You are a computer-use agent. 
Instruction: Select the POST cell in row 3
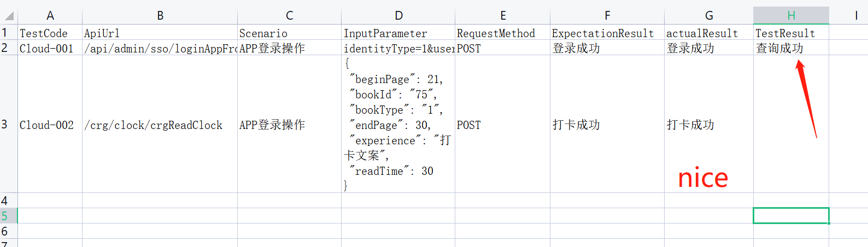click(x=503, y=125)
